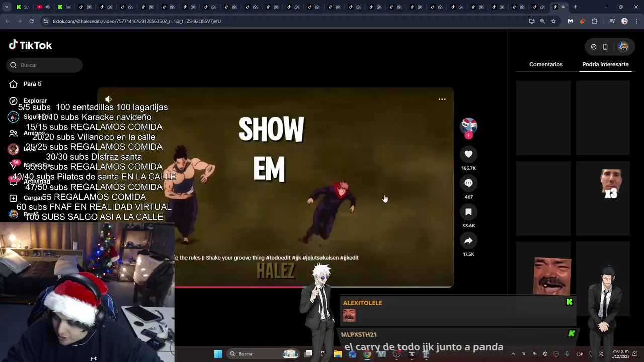The image size is (644, 362).
Task: Follow the author with the red plus
Action: 469,135
